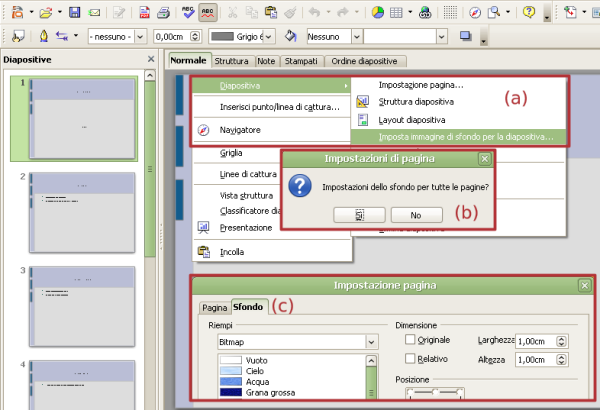Click the Incolla menu icon
The height and width of the screenshot is (410, 600).
pos(204,252)
